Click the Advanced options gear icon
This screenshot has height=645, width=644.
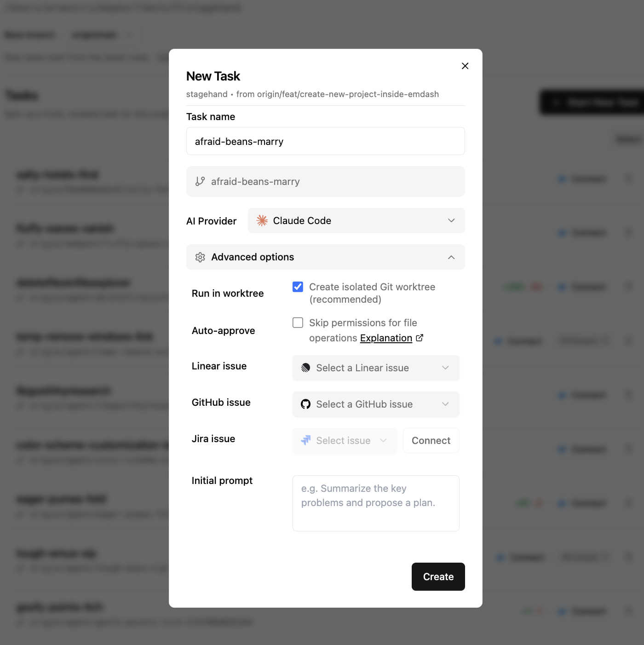point(200,257)
